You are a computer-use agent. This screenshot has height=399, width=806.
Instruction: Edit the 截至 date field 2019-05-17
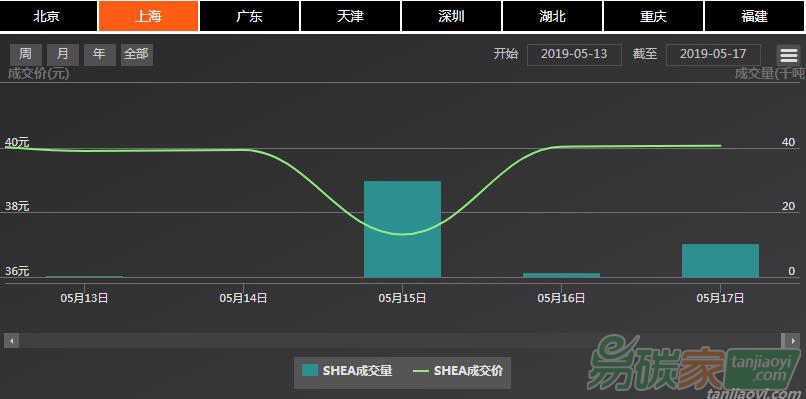point(713,55)
